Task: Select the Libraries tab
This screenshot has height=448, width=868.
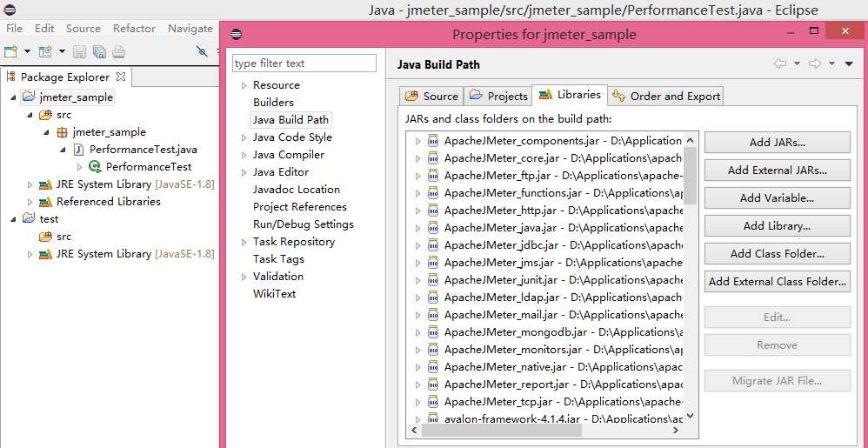Action: [x=570, y=95]
